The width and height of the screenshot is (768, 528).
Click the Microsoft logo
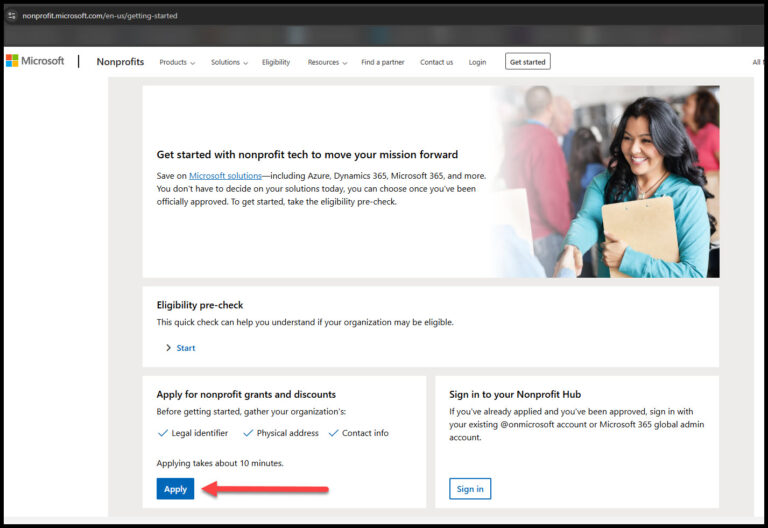[x=35, y=61]
